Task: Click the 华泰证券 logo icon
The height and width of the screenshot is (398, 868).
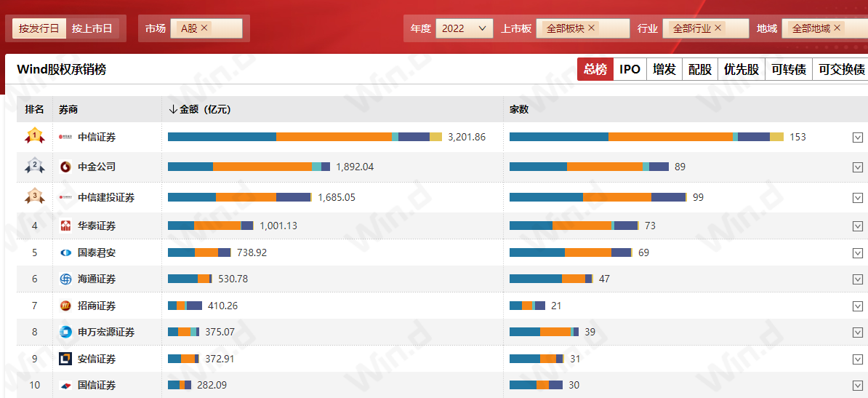Action: pyautogui.click(x=65, y=226)
